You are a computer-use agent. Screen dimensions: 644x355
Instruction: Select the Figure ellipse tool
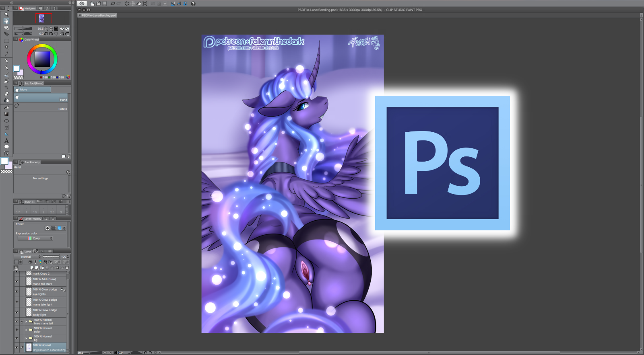(x=6, y=121)
